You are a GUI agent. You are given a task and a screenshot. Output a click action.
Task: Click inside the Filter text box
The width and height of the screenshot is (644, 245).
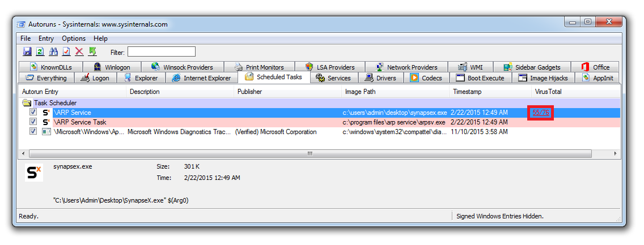tap(162, 51)
